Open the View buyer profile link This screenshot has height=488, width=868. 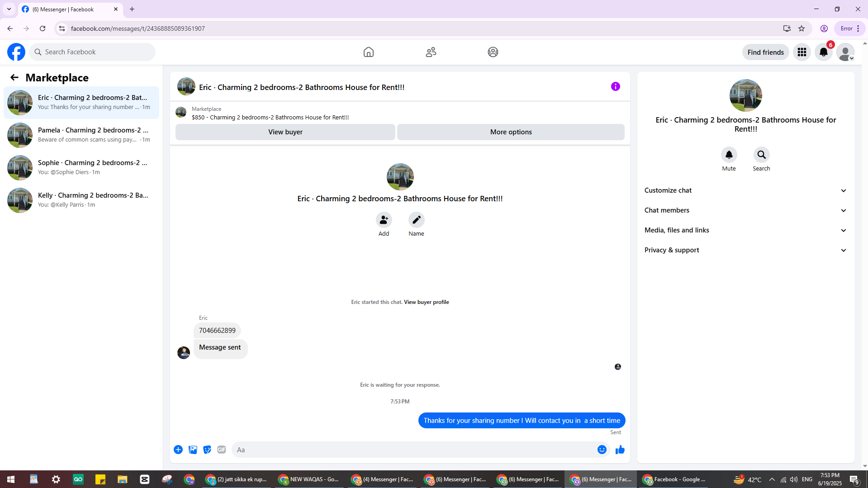[x=426, y=302]
